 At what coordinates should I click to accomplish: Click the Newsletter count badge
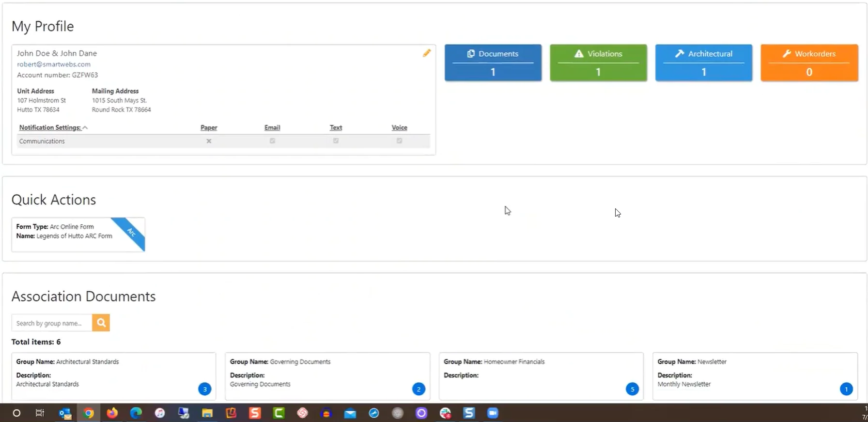pos(846,389)
